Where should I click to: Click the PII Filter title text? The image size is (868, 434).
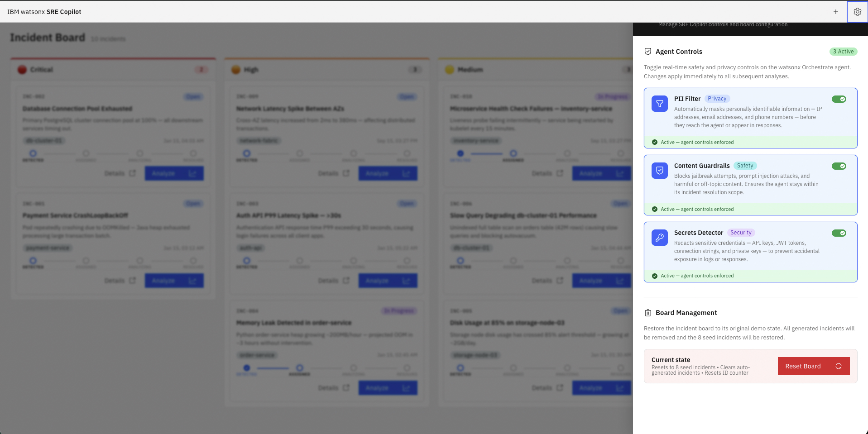tap(687, 99)
